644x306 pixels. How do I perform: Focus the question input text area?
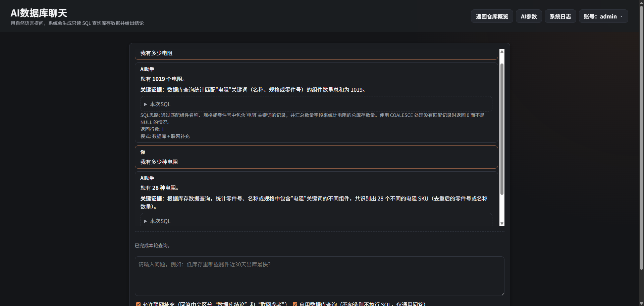pyautogui.click(x=319, y=276)
